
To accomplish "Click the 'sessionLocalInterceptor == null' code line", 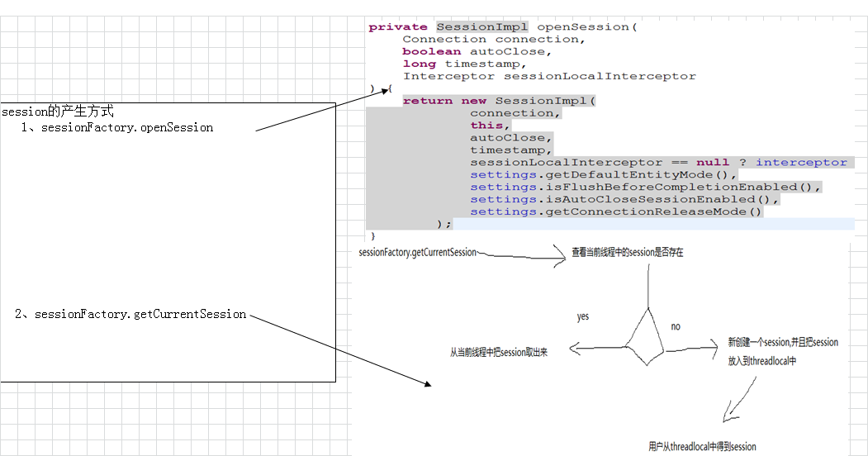I will point(658,162).
